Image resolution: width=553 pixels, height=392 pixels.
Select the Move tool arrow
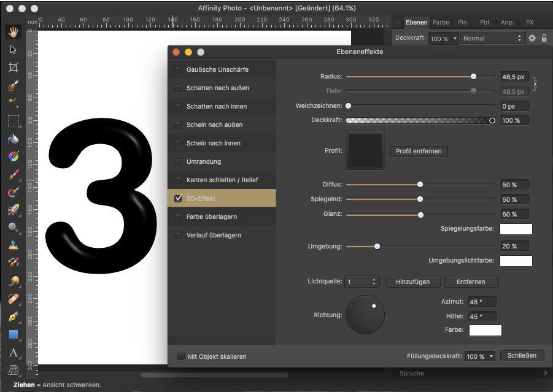click(x=14, y=50)
